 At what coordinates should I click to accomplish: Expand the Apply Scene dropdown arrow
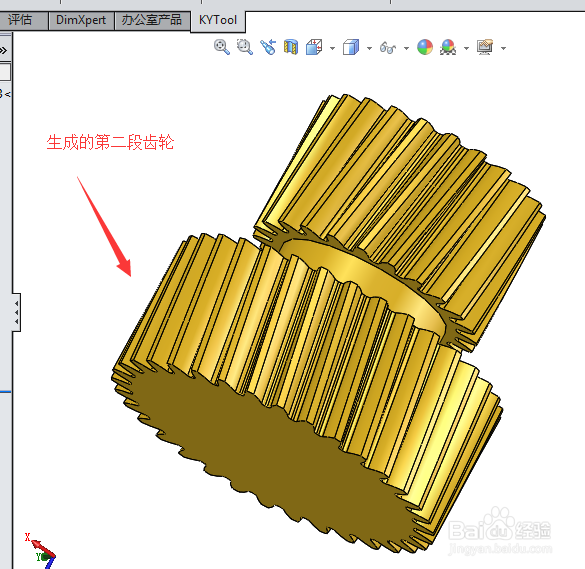coord(466,48)
